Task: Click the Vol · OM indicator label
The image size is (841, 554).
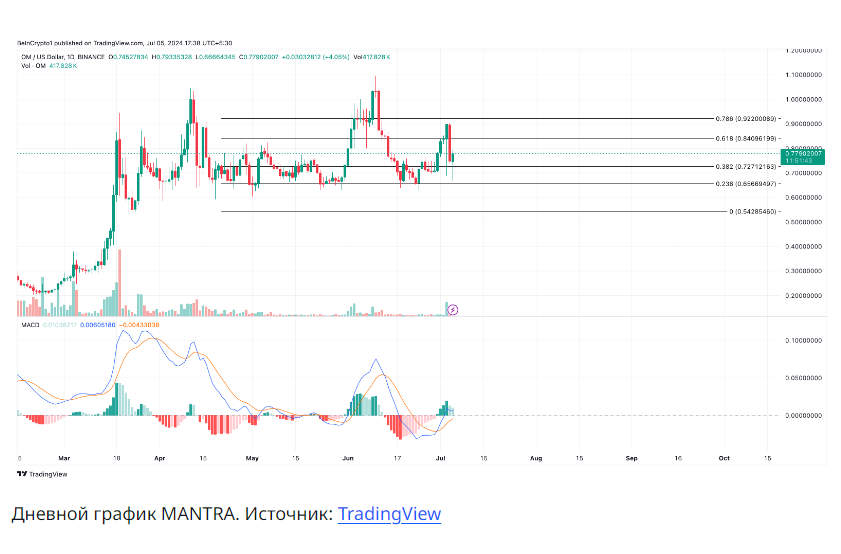Action: pos(33,65)
